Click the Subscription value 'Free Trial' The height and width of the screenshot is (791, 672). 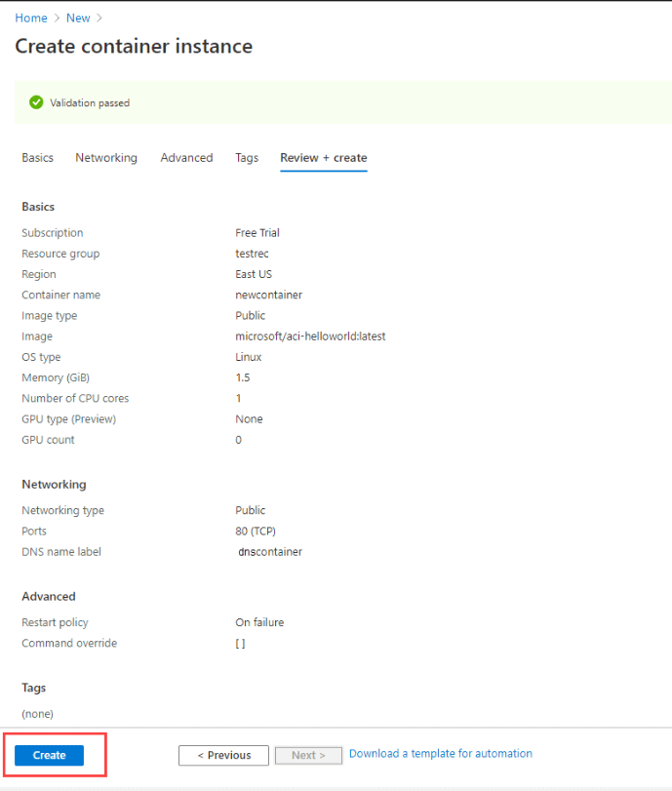click(257, 233)
